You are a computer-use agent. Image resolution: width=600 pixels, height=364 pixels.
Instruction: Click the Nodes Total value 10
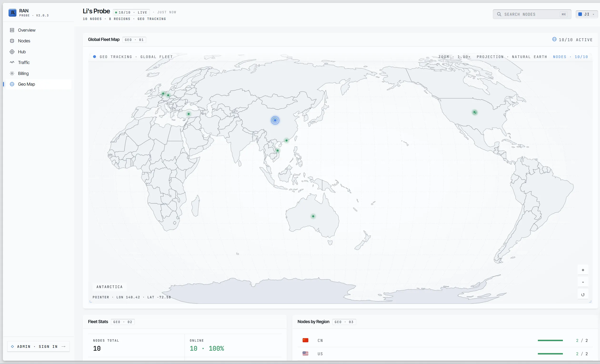(x=97, y=349)
